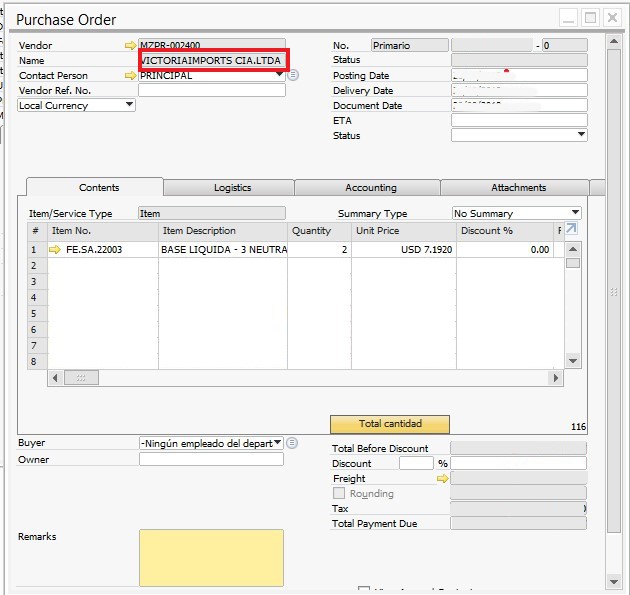Image resolution: width=630 pixels, height=595 pixels.
Task: Click details icon beside Contact Person field
Action: point(293,76)
